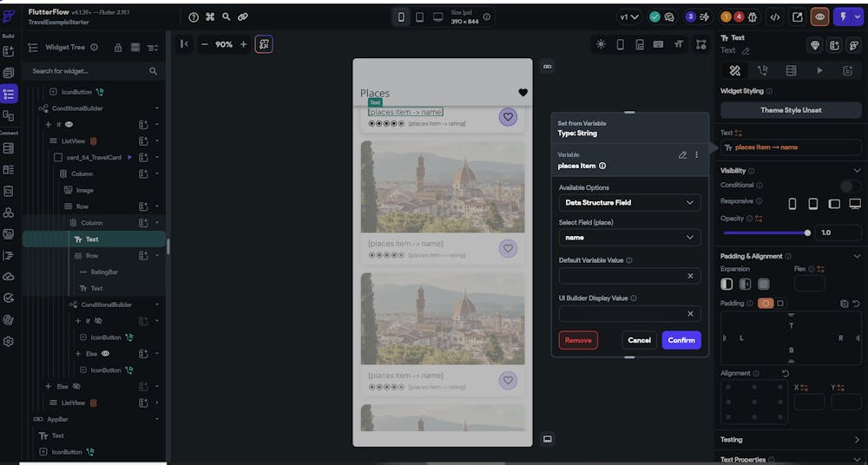Screen dimensions: 868x465
Task: Click the Confirm button
Action: click(681, 340)
